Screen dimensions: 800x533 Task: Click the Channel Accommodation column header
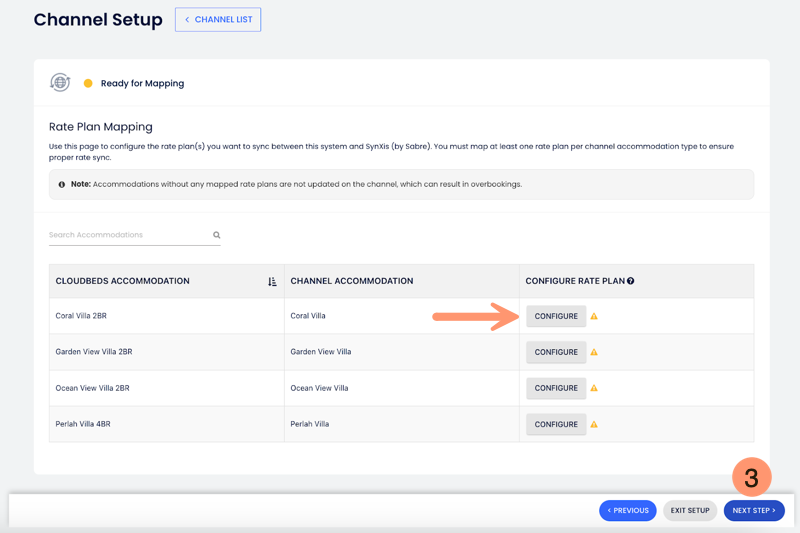click(351, 281)
